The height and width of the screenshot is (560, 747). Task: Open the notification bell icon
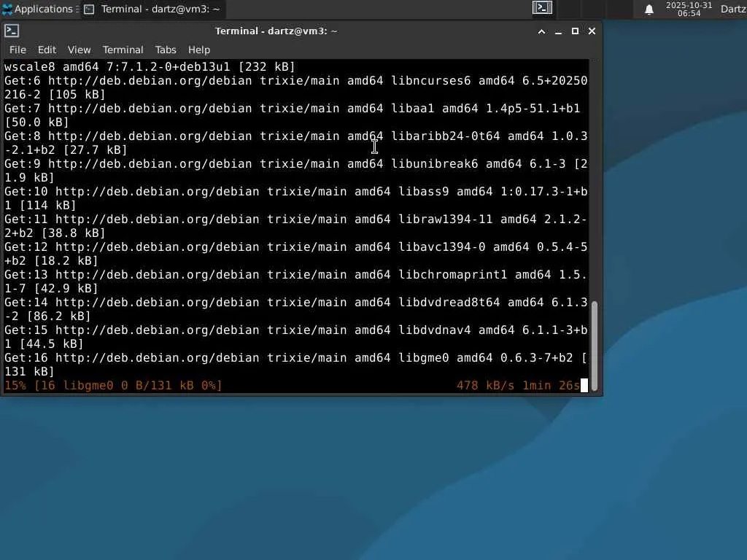649,9
